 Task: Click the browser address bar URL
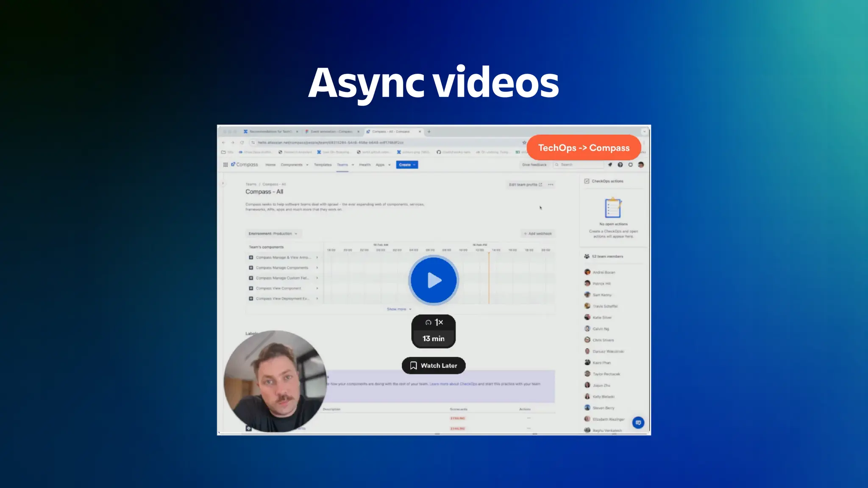[331, 142]
